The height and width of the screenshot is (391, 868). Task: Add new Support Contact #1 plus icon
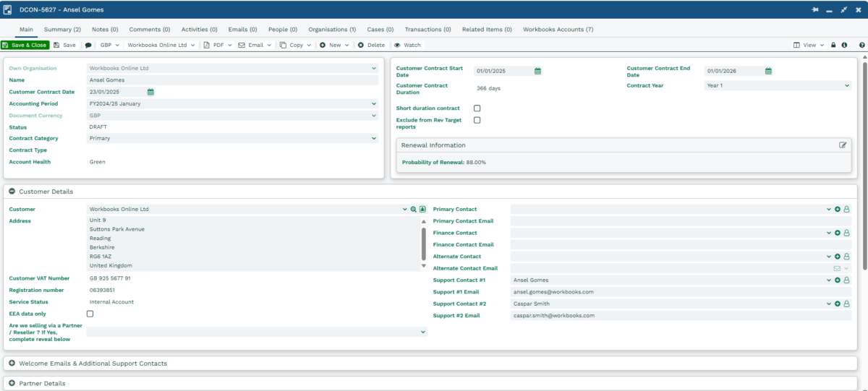(838, 280)
